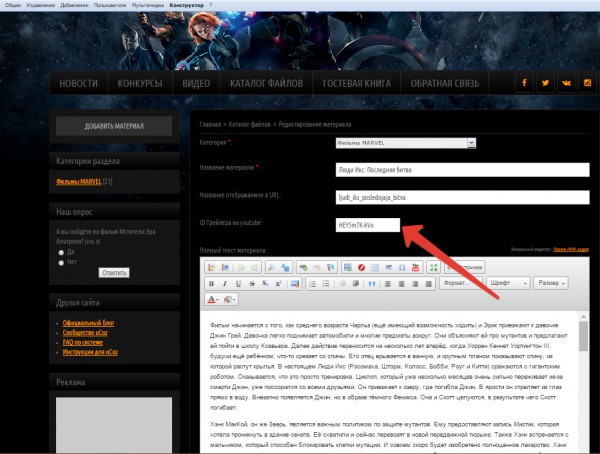Image resolution: width=600 pixels, height=454 pixels.
Task: Click the YouTube trailer ID field
Action: [368, 225]
